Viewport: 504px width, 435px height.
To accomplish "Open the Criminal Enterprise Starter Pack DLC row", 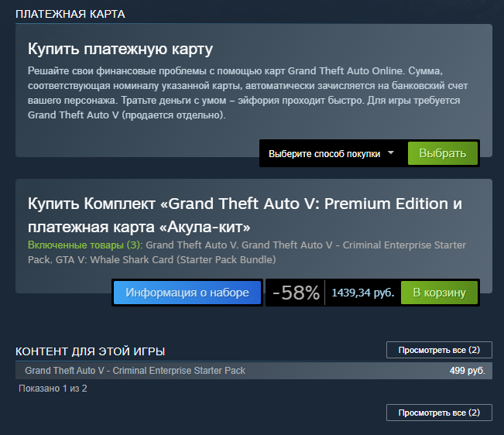I will pyautogui.click(x=135, y=371).
